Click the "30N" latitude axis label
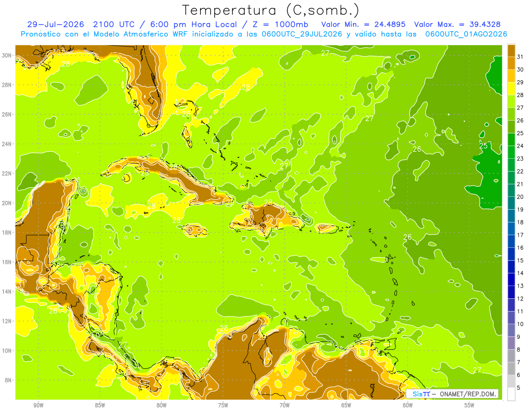The height and width of the screenshot is (411, 532). click(x=8, y=55)
